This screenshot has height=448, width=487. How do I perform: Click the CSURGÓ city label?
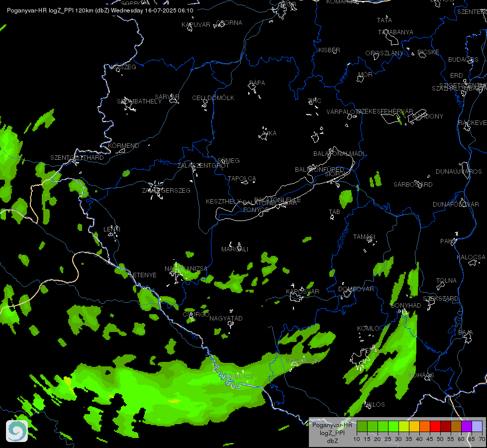pos(196,314)
